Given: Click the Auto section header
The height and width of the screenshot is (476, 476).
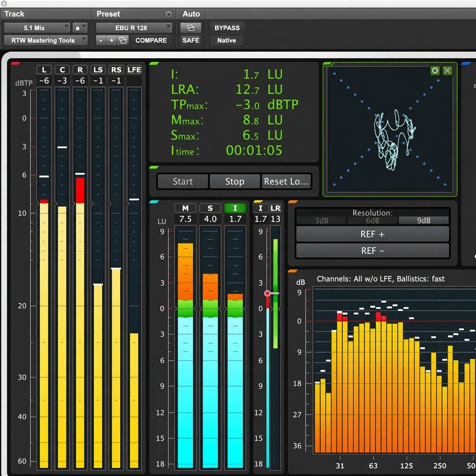Looking at the screenshot, I should click(191, 14).
